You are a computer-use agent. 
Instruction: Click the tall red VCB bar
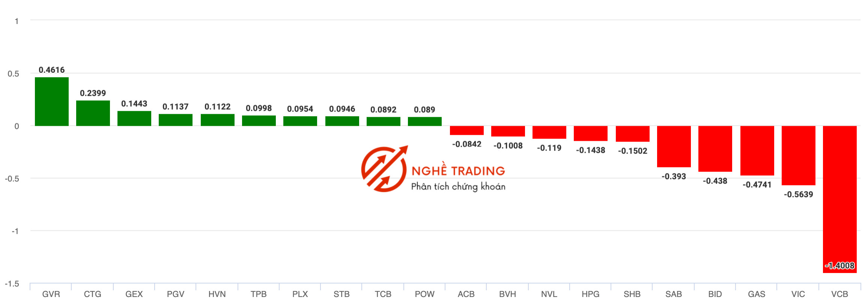tap(840, 199)
